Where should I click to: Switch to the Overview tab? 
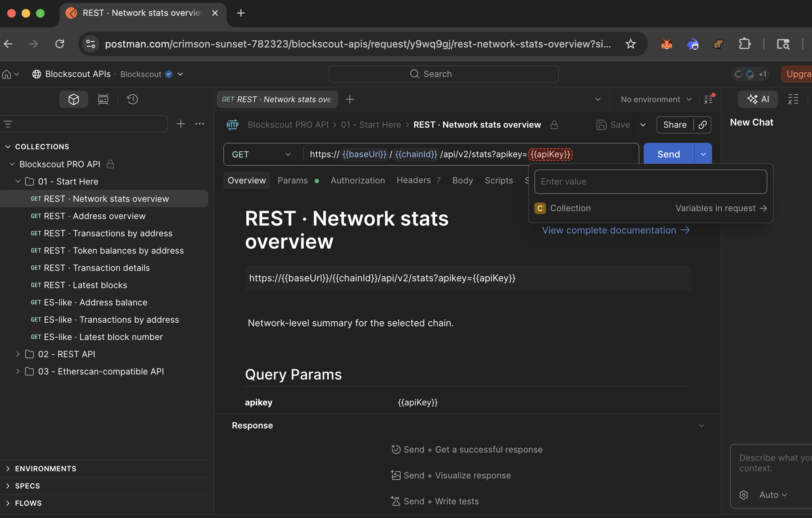(247, 181)
